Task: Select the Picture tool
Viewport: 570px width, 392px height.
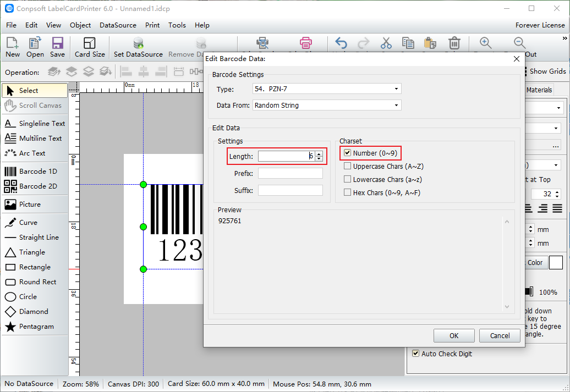Action: [35, 204]
